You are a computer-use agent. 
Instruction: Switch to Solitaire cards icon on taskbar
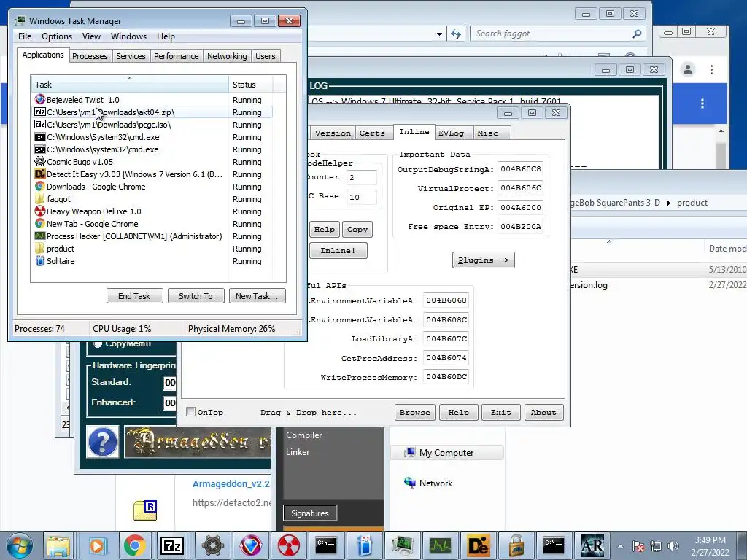(x=365, y=545)
